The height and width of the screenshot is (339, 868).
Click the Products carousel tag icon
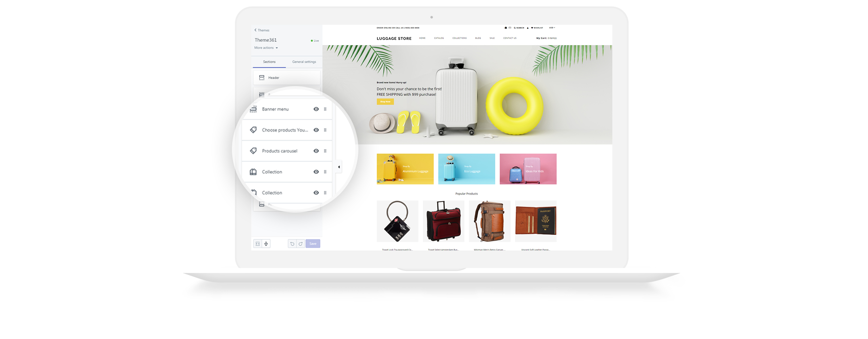point(253,151)
